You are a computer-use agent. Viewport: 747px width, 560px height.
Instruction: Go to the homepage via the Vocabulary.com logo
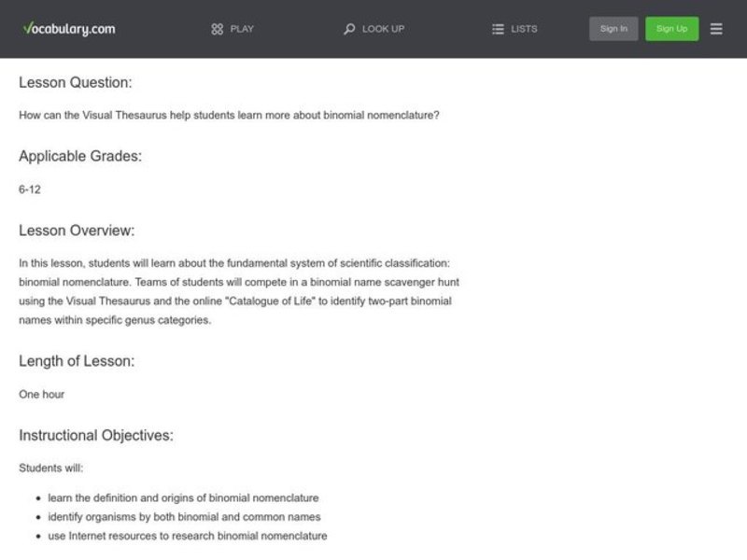(x=68, y=29)
